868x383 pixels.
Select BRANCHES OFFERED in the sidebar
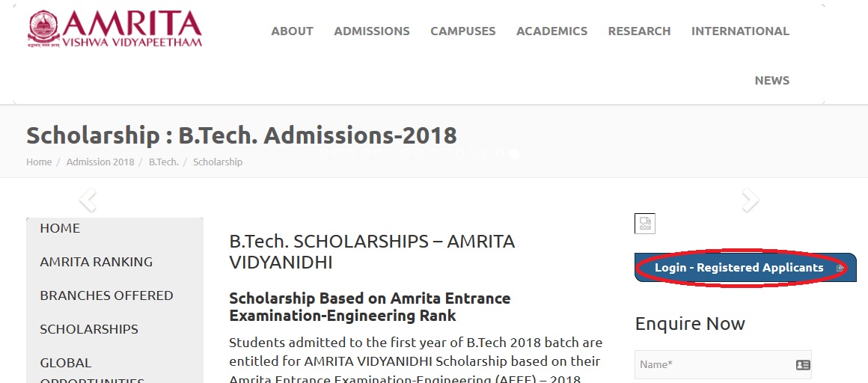[x=106, y=295]
